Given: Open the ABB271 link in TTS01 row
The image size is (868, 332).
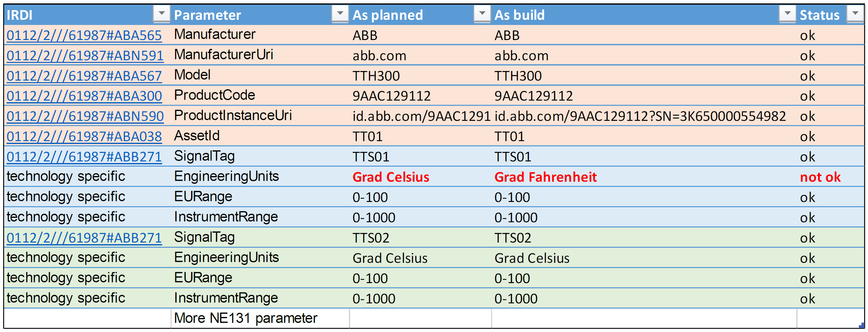Looking at the screenshot, I should pyautogui.click(x=84, y=157).
